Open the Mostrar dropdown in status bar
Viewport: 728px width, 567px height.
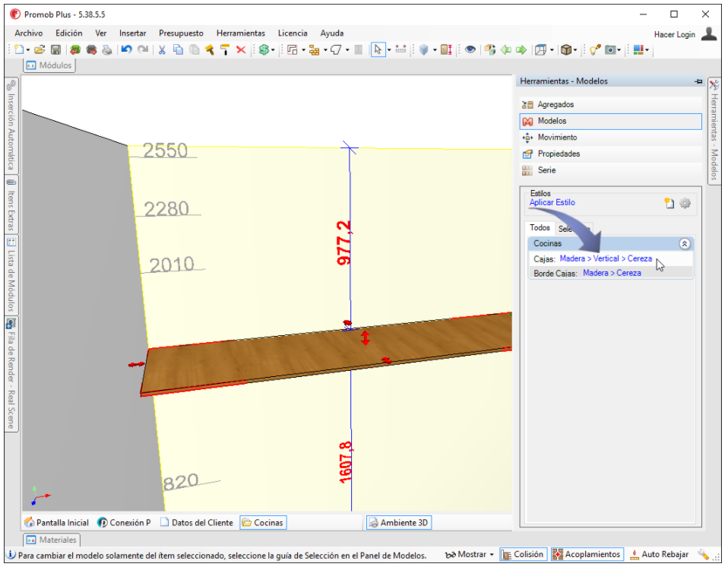[470, 554]
